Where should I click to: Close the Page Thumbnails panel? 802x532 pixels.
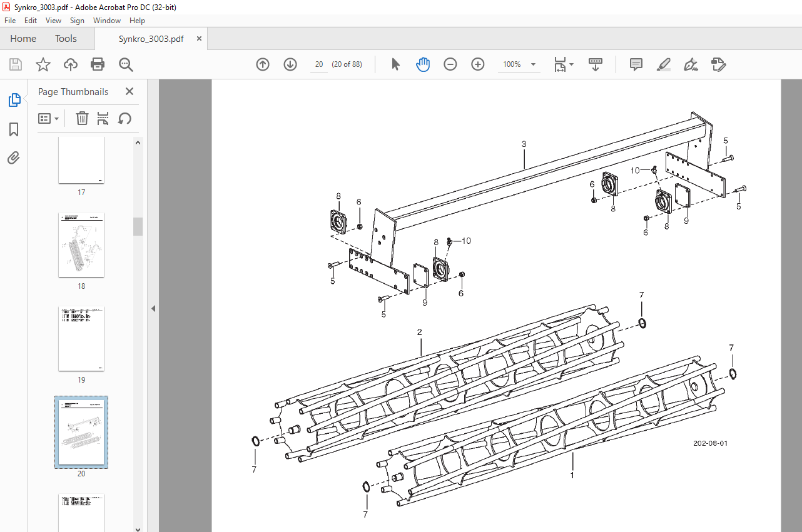point(129,91)
